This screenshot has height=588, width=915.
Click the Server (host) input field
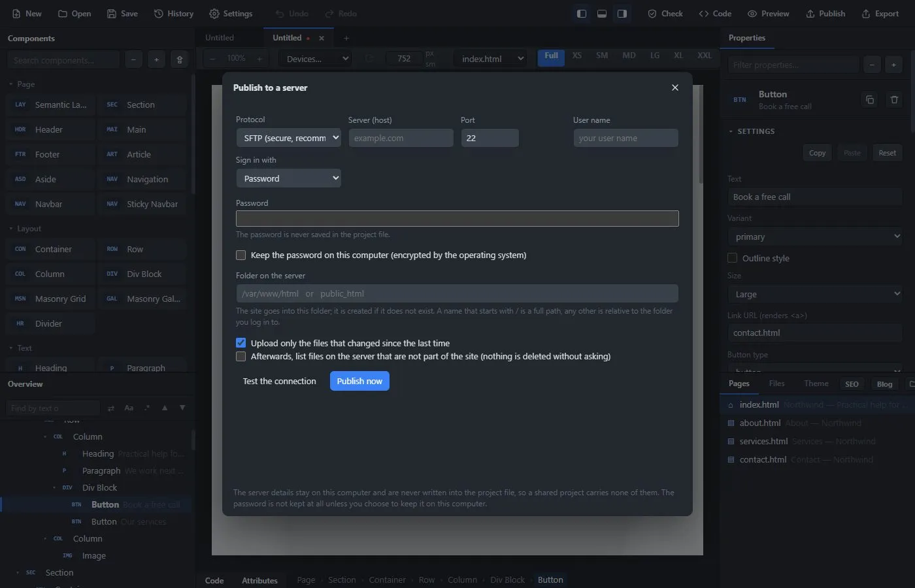(x=401, y=138)
